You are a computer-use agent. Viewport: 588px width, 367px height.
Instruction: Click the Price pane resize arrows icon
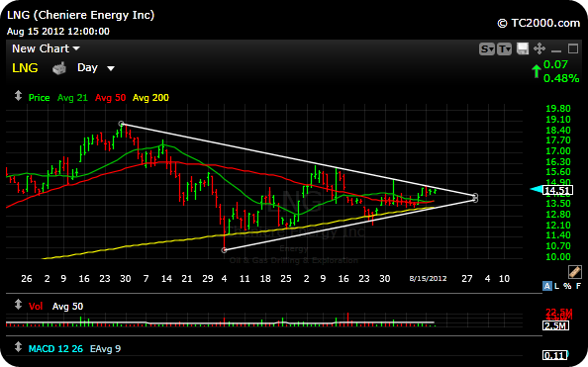click(18, 96)
